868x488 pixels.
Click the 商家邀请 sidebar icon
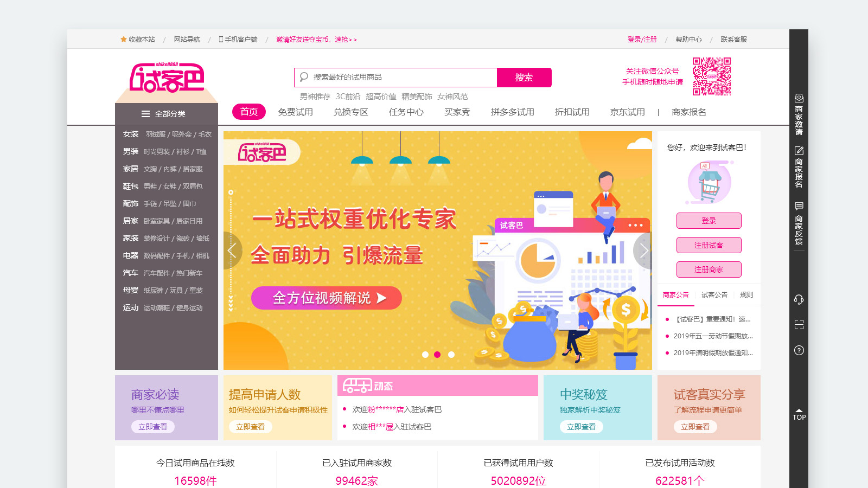(799, 98)
